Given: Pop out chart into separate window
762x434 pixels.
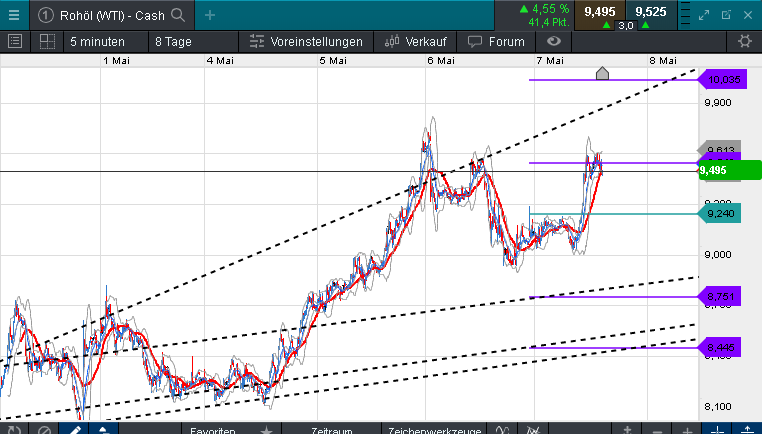Looking at the screenshot, I should [x=726, y=15].
